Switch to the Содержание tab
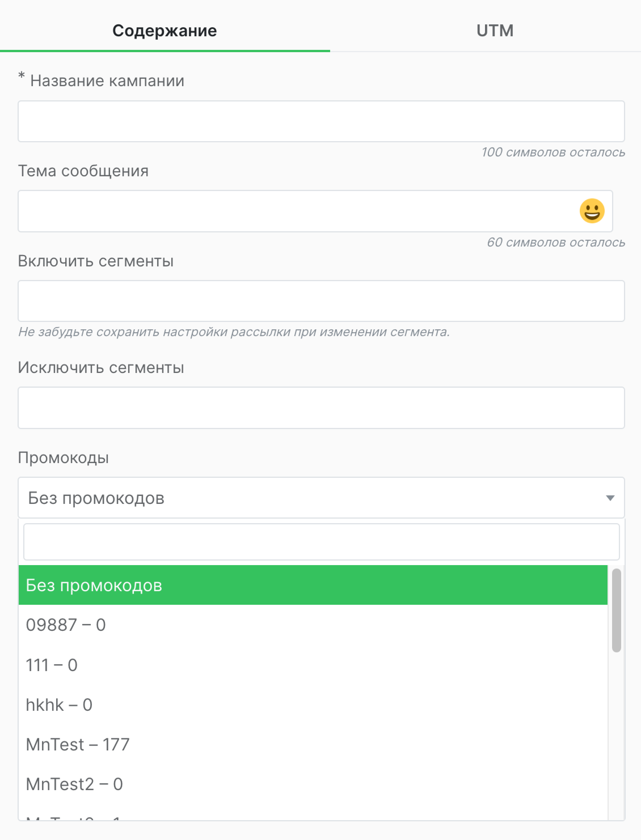 click(x=164, y=30)
